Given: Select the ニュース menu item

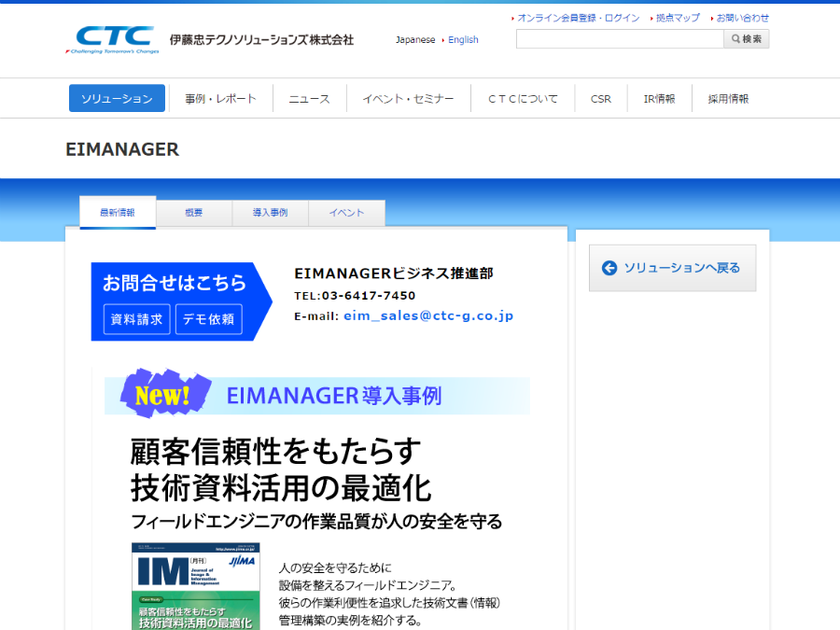Looking at the screenshot, I should 309,97.
